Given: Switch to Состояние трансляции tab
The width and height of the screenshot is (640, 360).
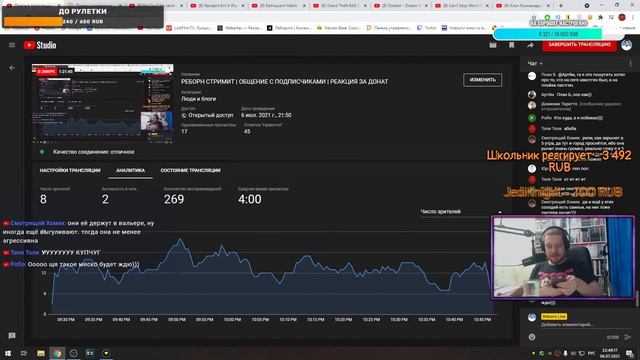Looking at the screenshot, I should pyautogui.click(x=190, y=171).
